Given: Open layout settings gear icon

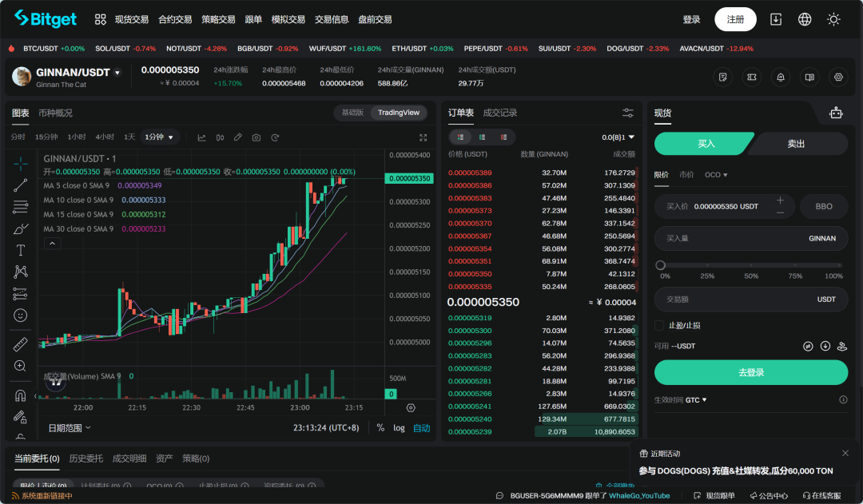Looking at the screenshot, I should tap(838, 77).
